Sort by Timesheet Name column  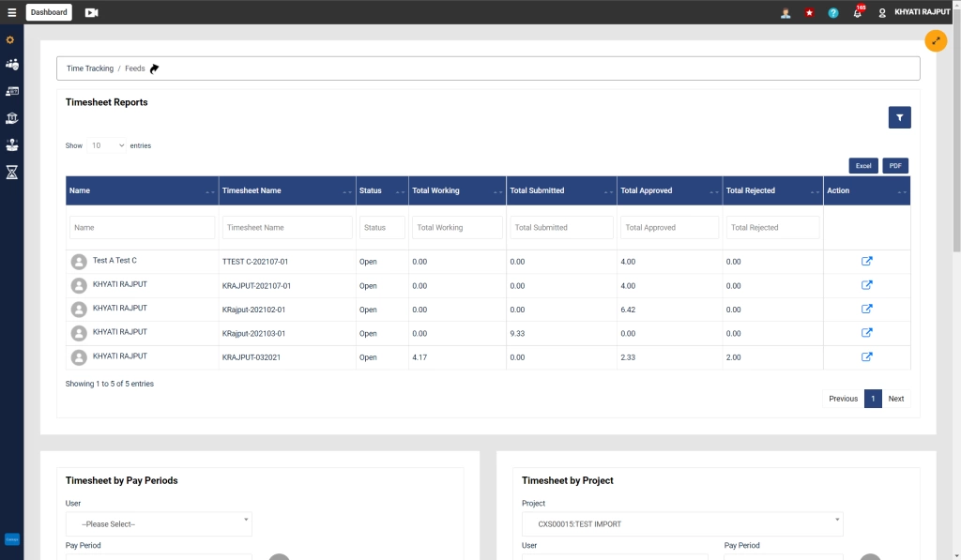click(287, 190)
